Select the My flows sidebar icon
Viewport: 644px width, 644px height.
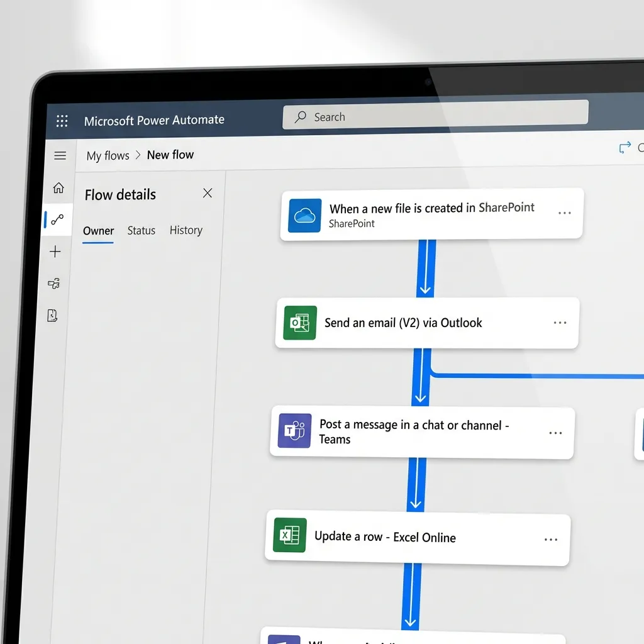pos(58,220)
